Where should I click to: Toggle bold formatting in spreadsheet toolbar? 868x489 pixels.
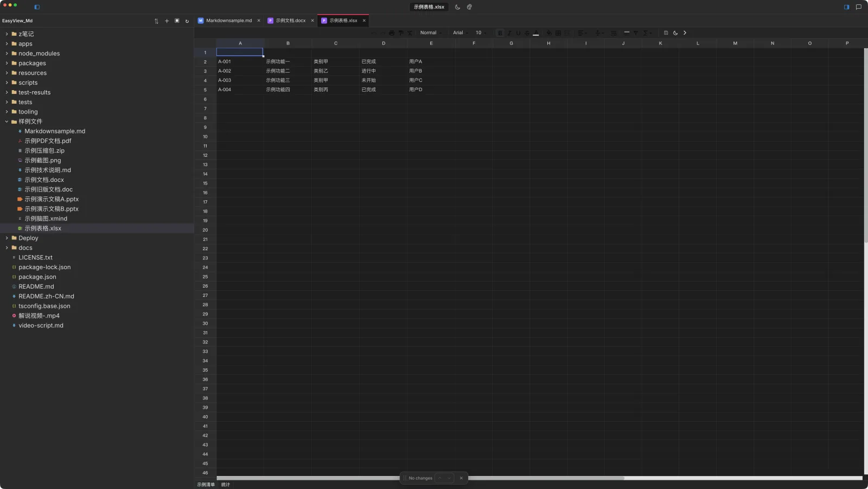pos(500,33)
